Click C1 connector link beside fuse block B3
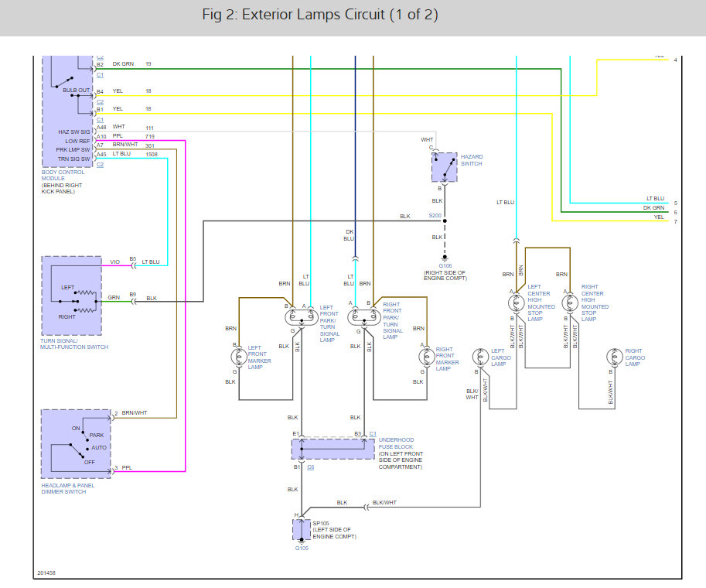Screen dimensions: 706x588 pos(373,434)
